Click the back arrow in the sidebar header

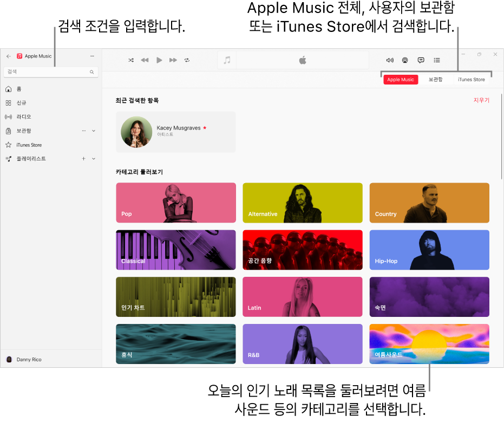[x=9, y=56]
